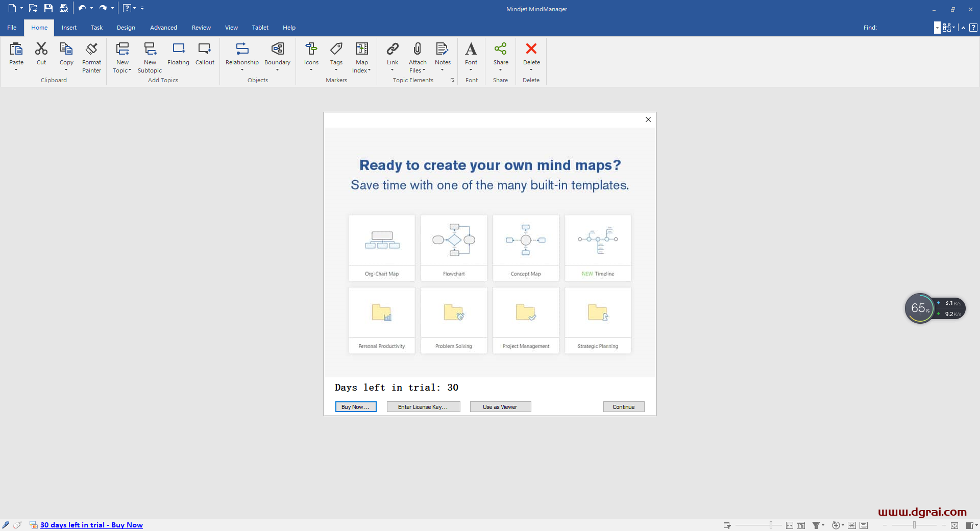This screenshot has height=531, width=980.
Task: Click the Attach Files paperclip icon
Action: pyautogui.click(x=418, y=49)
